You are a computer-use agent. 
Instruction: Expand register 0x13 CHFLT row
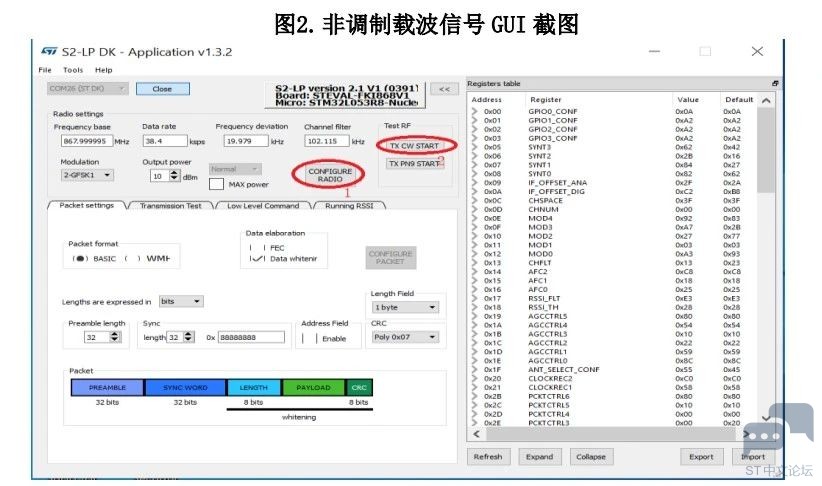tap(474, 263)
